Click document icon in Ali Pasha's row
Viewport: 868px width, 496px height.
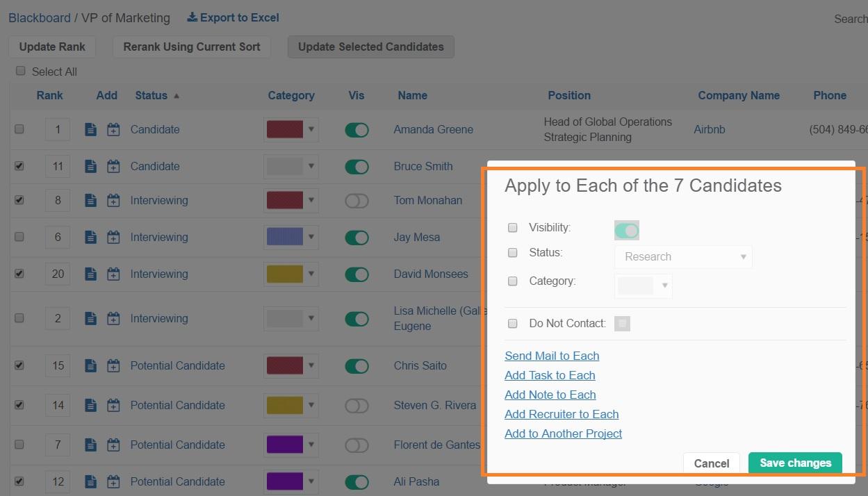(x=90, y=481)
